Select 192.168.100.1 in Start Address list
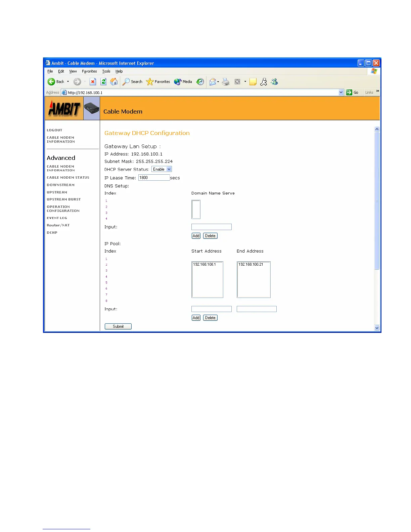This screenshot has height=532, width=411. [x=204, y=264]
